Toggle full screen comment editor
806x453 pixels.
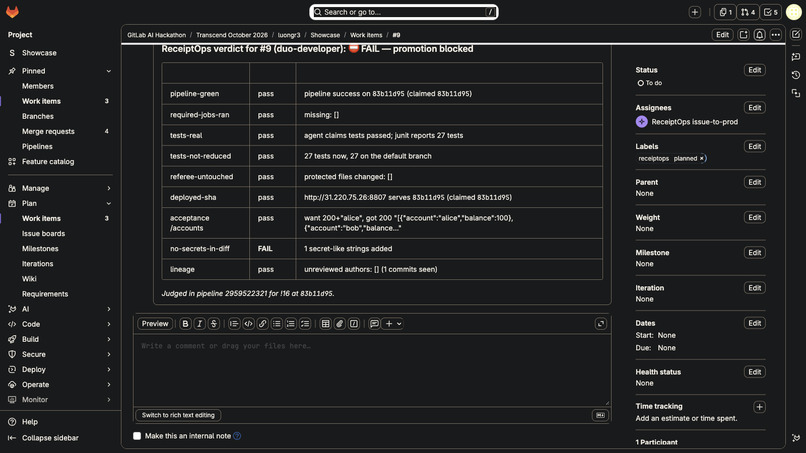[600, 323]
